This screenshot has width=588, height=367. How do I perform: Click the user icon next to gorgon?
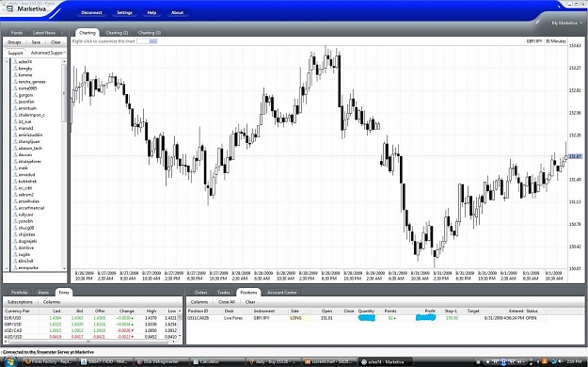[x=15, y=95]
